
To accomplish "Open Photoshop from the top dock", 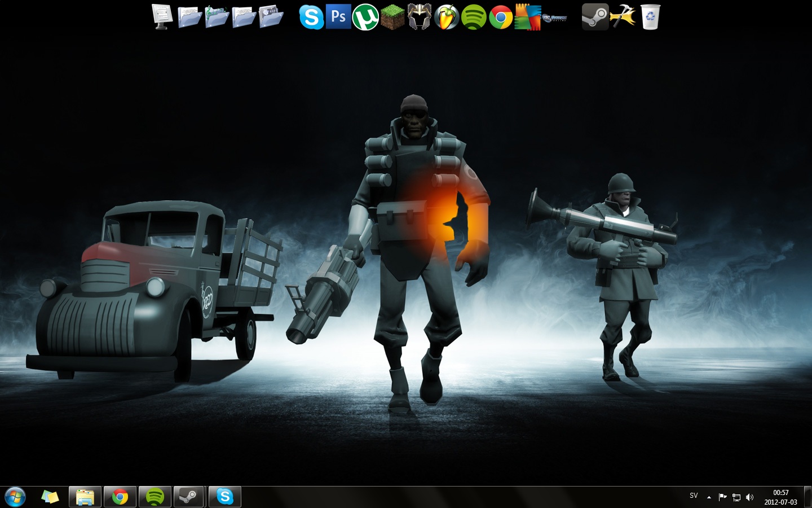I will coord(338,16).
